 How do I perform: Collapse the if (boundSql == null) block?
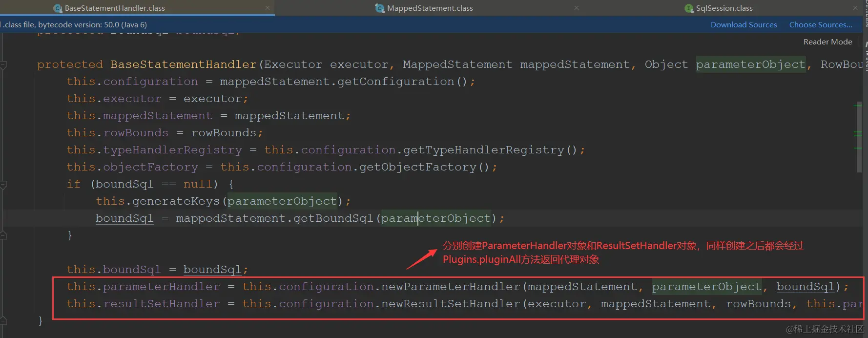point(3,185)
